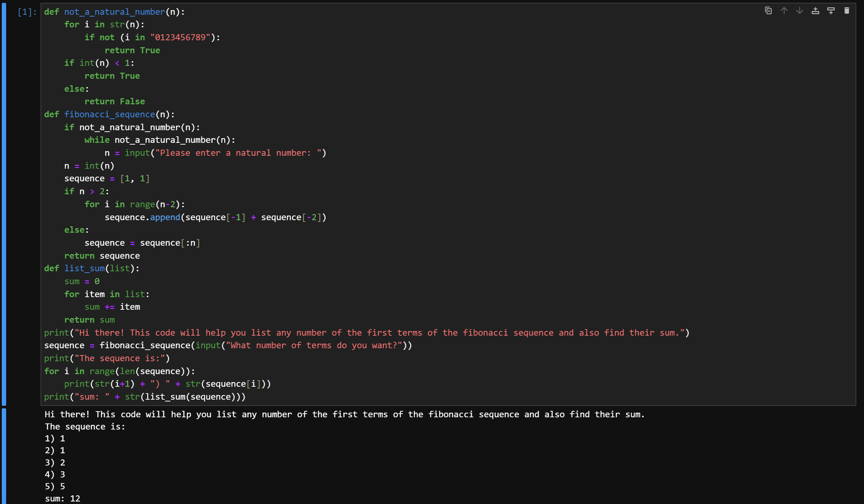Delete this cell using the trash icon
This screenshot has width=864, height=504.
tap(847, 11)
